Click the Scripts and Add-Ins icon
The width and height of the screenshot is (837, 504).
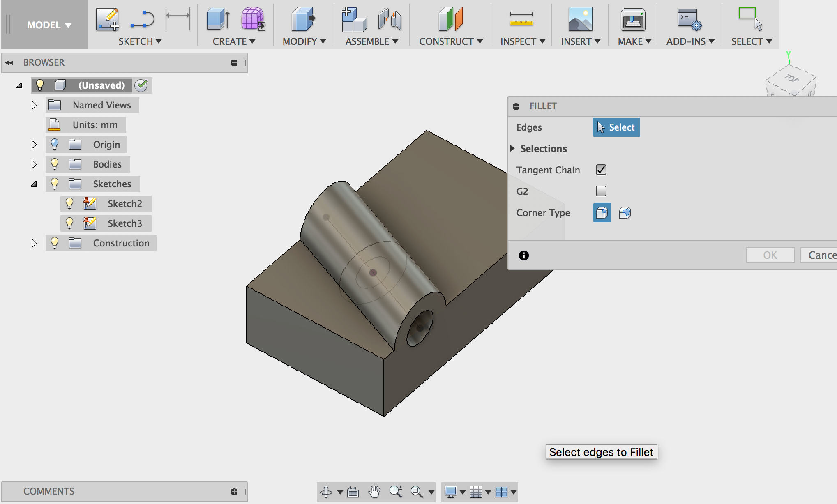[690, 19]
